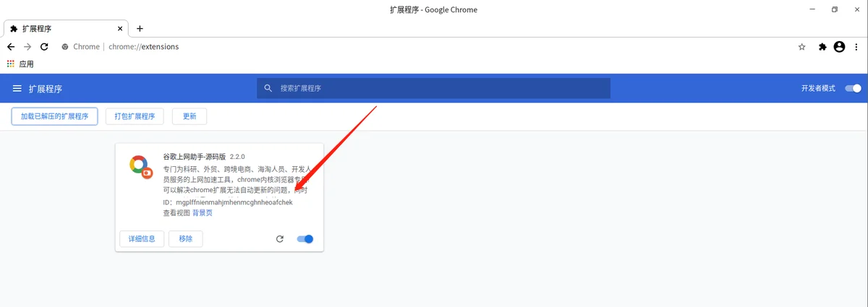Open the hamburger main menu of extensions page
The height and width of the screenshot is (307, 868).
point(17,89)
